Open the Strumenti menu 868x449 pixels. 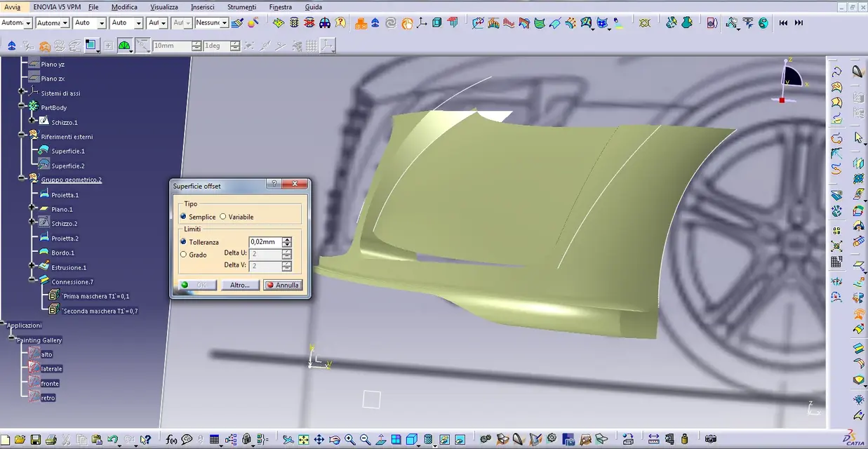241,7
